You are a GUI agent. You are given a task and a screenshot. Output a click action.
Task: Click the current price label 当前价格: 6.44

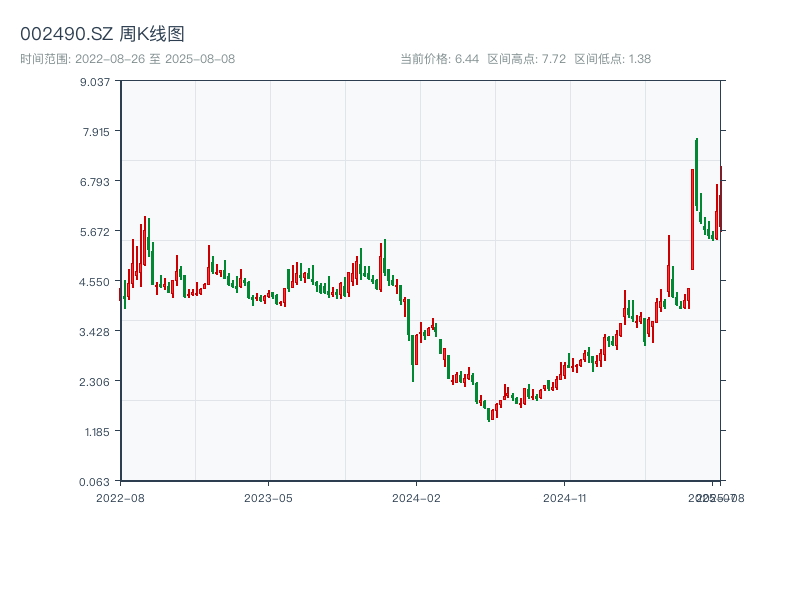point(439,59)
